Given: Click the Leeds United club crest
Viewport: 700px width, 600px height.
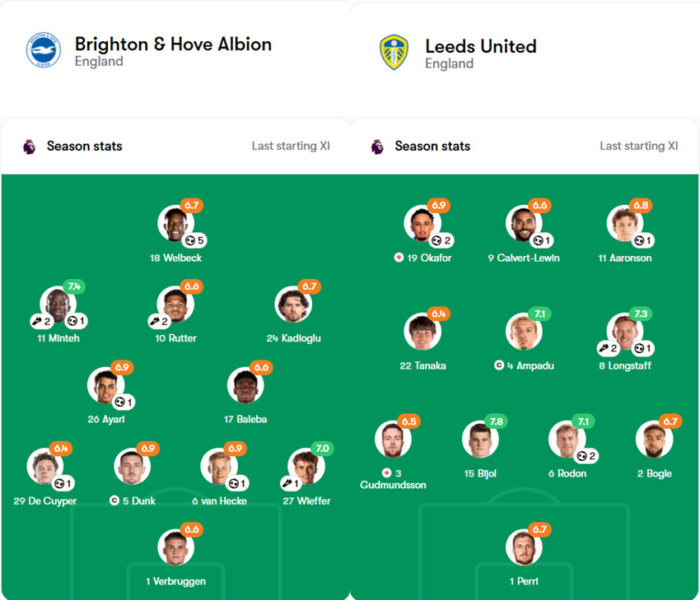Looking at the screenshot, I should point(394,49).
